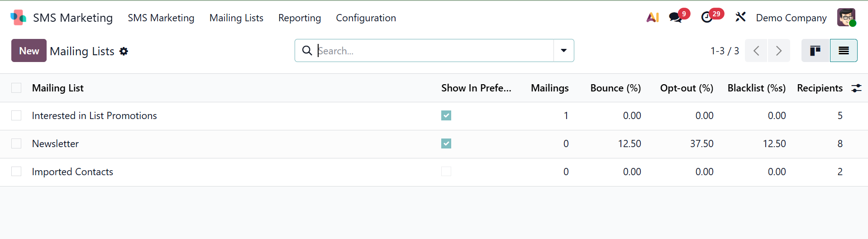Tick the select-all header checkbox
Image resolution: width=868 pixels, height=239 pixels.
coord(16,88)
